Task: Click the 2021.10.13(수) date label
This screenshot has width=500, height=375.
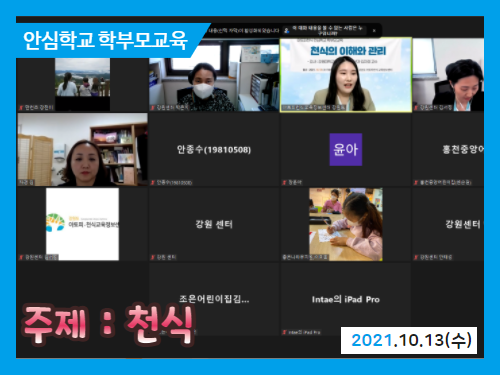Action: (x=409, y=340)
